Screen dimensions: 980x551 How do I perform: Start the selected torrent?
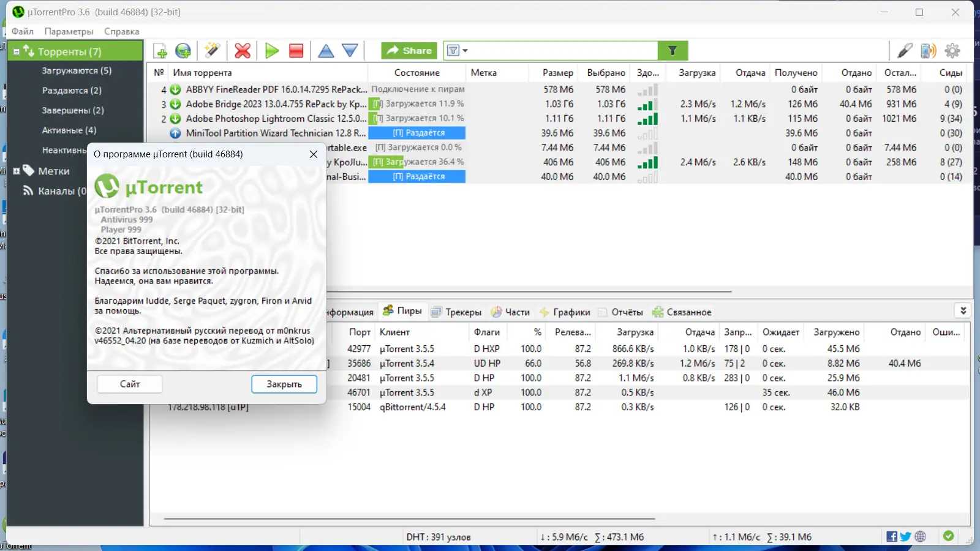[x=271, y=51]
